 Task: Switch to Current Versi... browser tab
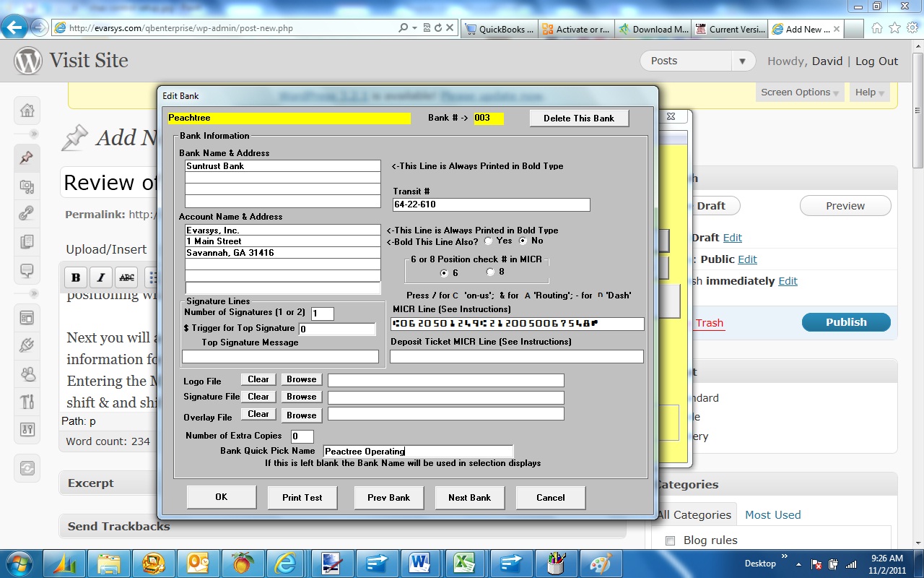pyautogui.click(x=730, y=30)
